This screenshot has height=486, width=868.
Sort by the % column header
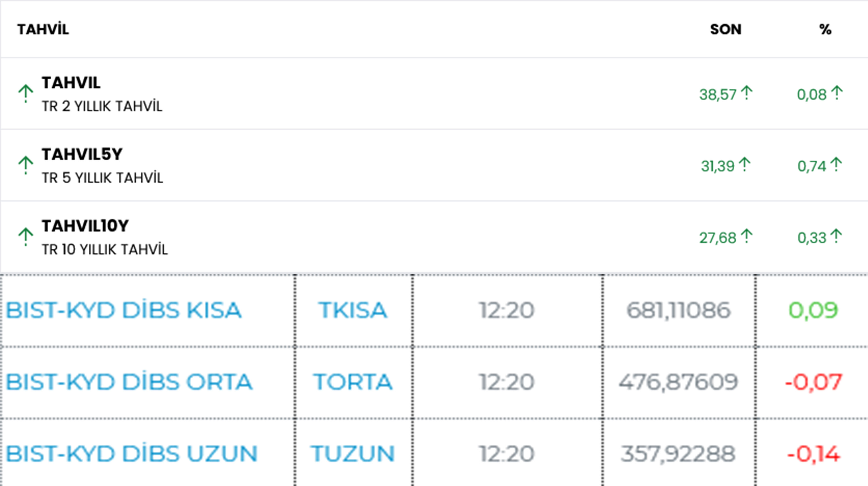click(825, 29)
